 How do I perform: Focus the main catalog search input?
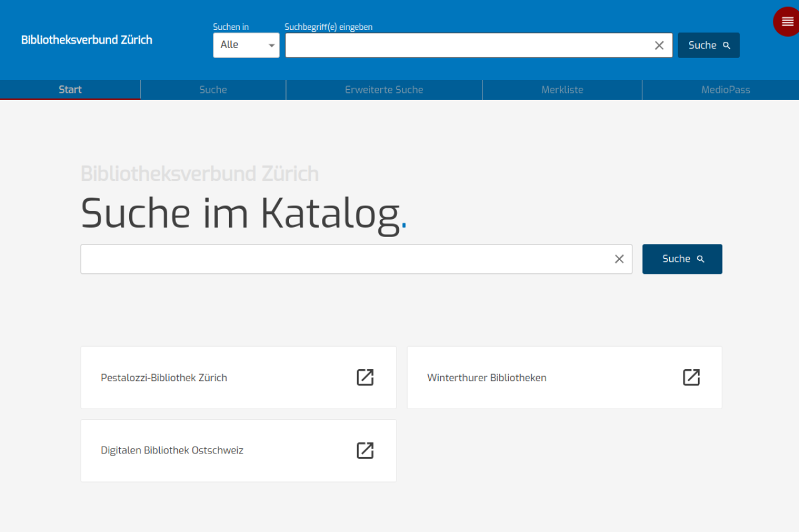(343, 259)
